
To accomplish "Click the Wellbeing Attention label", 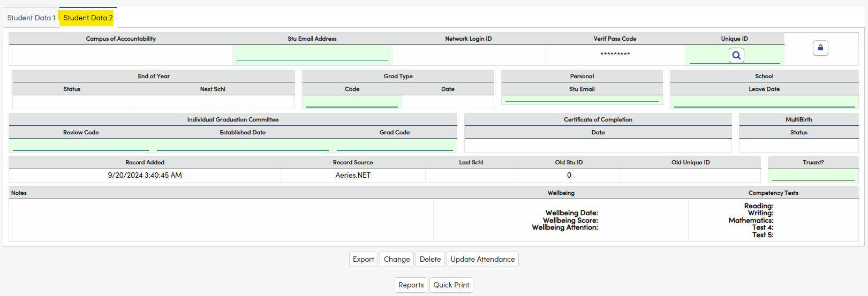I will tap(565, 227).
